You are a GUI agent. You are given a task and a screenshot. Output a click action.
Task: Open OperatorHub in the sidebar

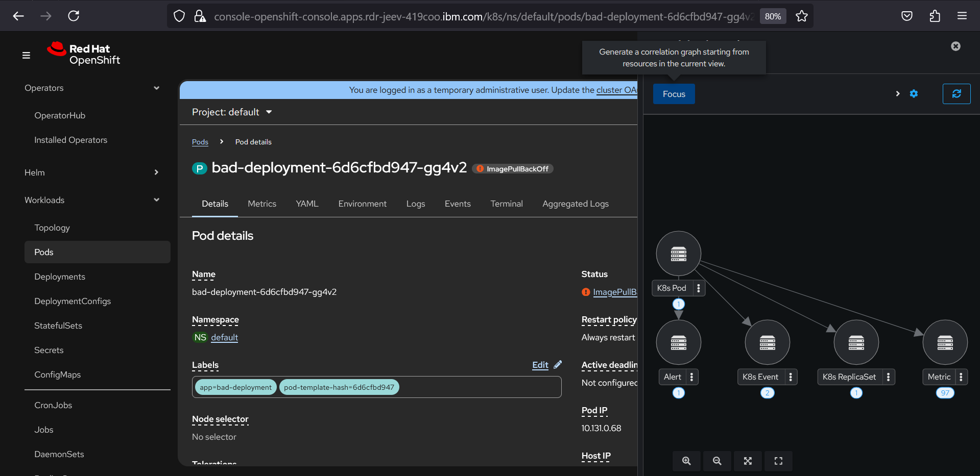pos(60,115)
